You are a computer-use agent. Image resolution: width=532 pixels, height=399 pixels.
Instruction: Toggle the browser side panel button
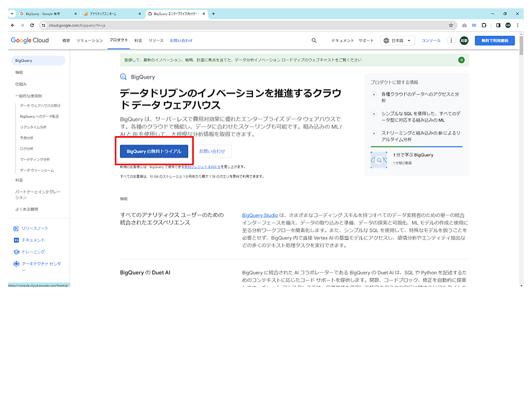498,25
